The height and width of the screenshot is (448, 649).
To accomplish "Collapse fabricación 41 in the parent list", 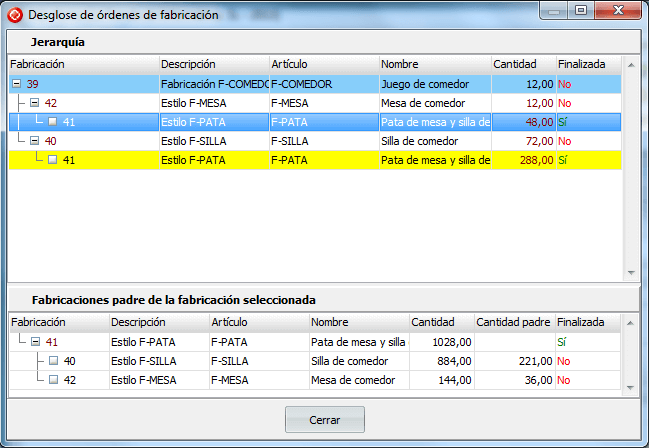I will (34, 342).
